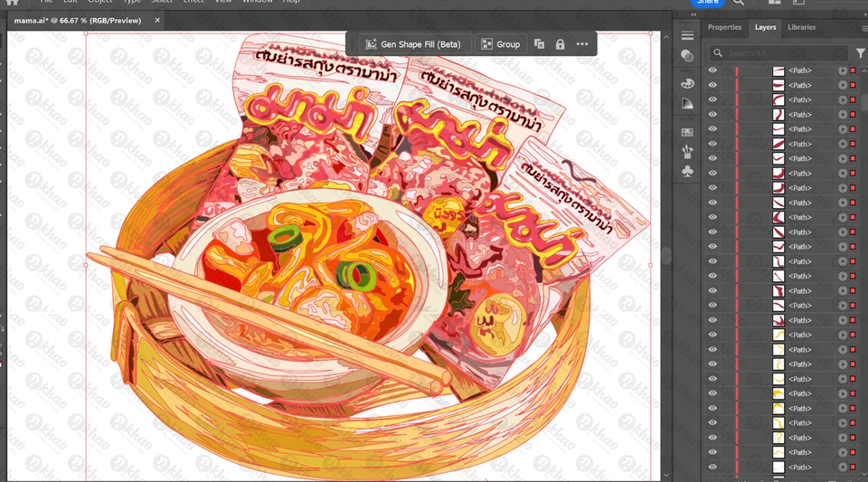Open the Arrange Documents icon in top bar
The image size is (868, 482).
[x=775, y=2]
